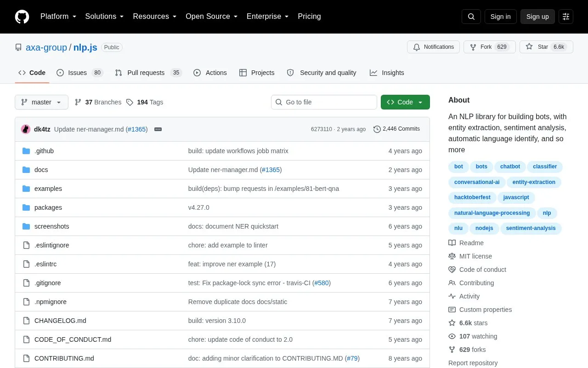Image resolution: width=588 pixels, height=368 pixels.
Task: Click the commits history clock icon
Action: [377, 129]
